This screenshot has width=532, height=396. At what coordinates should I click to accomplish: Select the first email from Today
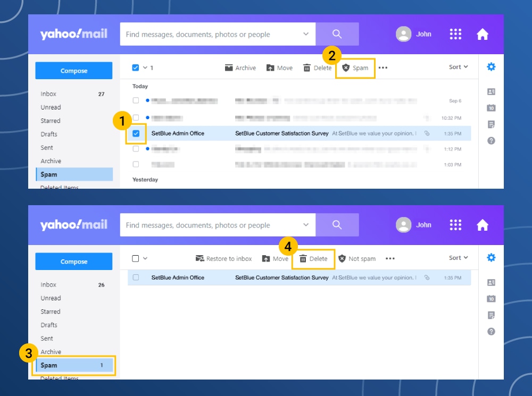tap(135, 99)
